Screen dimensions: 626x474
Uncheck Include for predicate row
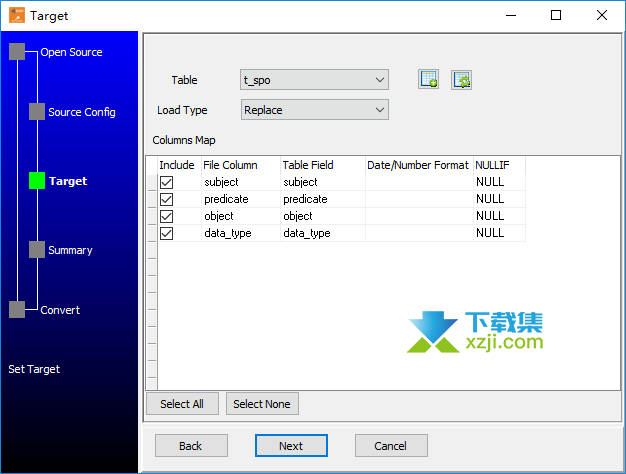[166, 199]
